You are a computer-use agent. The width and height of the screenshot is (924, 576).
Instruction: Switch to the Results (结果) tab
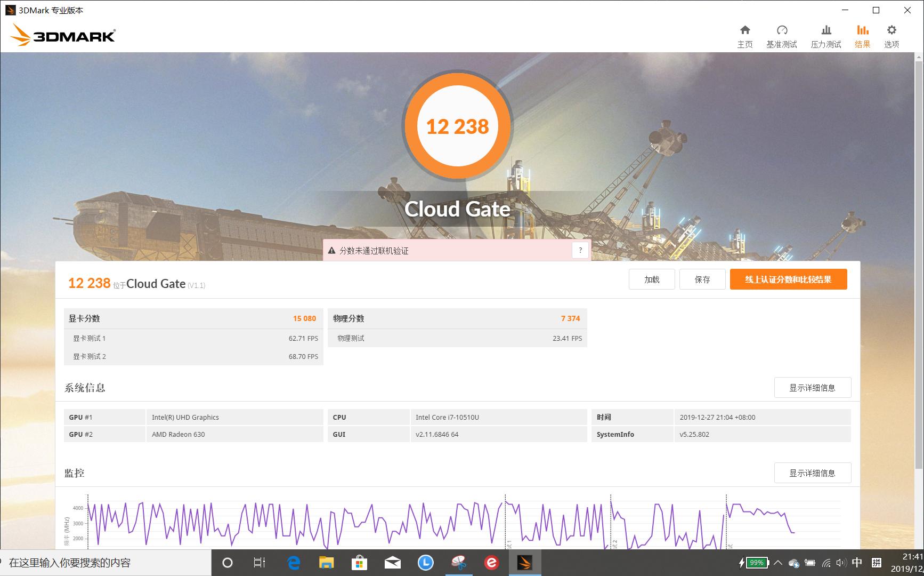coord(862,36)
